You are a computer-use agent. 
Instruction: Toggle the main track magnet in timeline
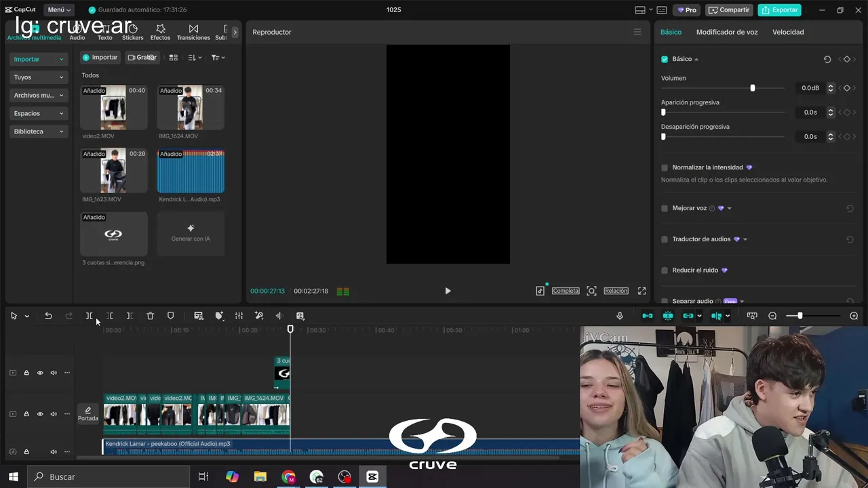coord(648,316)
